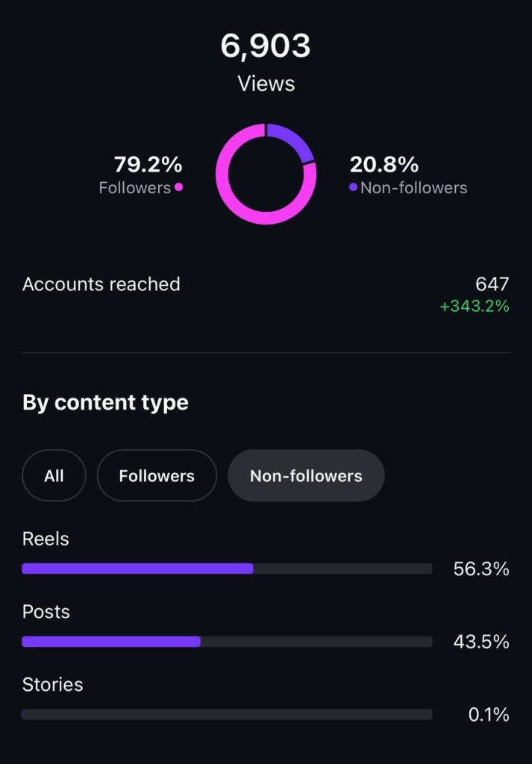
Task: Tap the 79.2% followers percentage
Action: [148, 164]
